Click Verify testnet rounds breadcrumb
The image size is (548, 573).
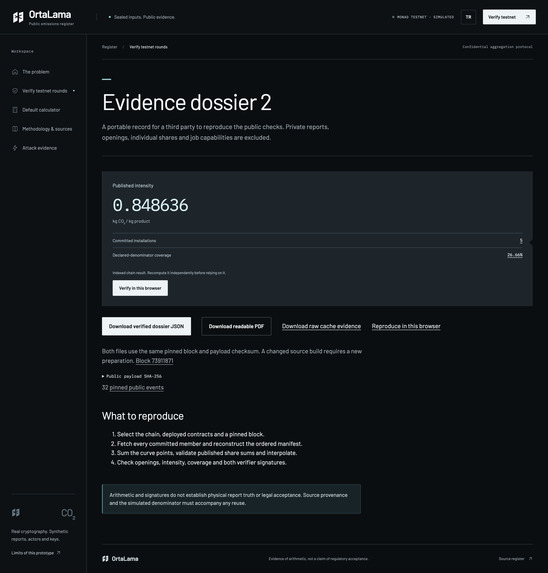pyautogui.click(x=148, y=47)
